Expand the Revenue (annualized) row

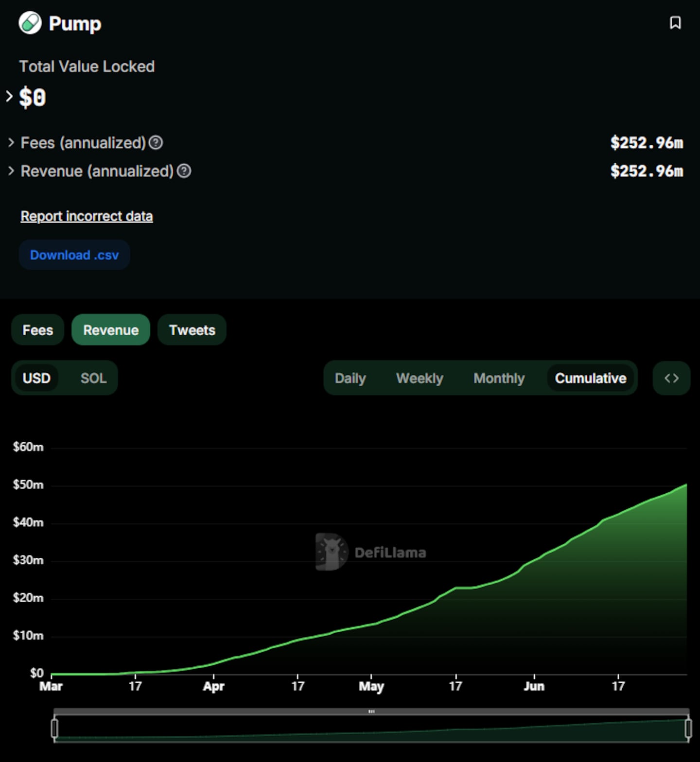[x=11, y=171]
